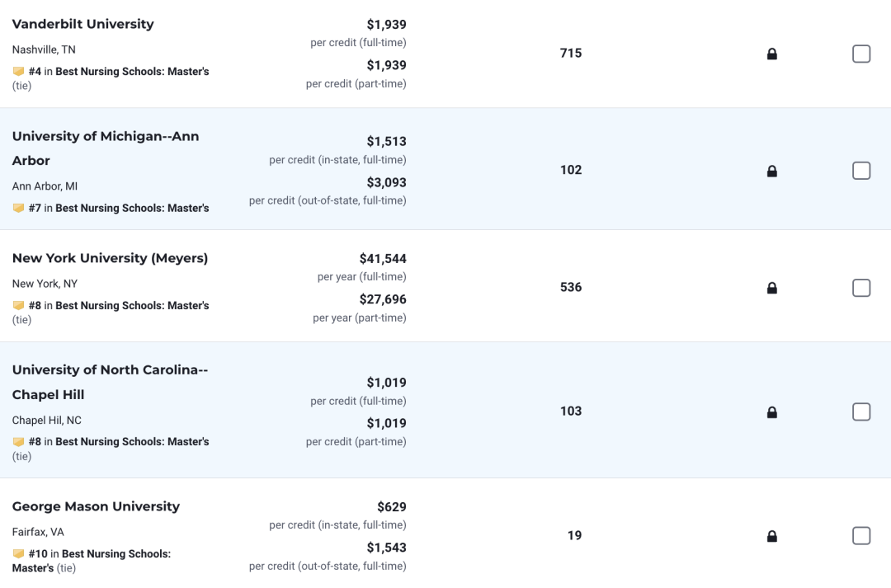The image size is (891, 588).
Task: Click enrollment number 715 for Vanderbilt
Action: click(x=571, y=54)
